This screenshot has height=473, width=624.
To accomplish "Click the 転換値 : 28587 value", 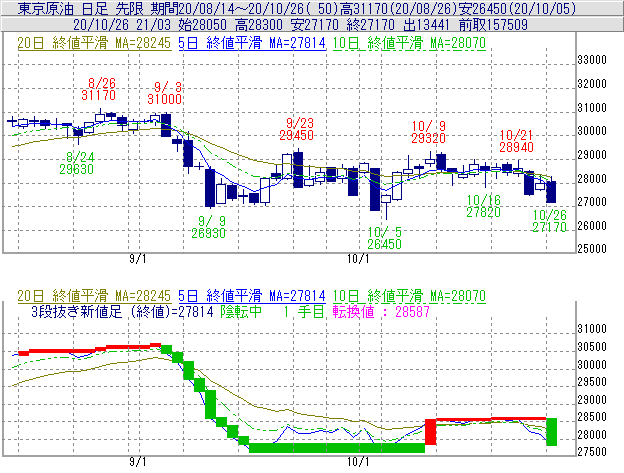I will [x=381, y=311].
